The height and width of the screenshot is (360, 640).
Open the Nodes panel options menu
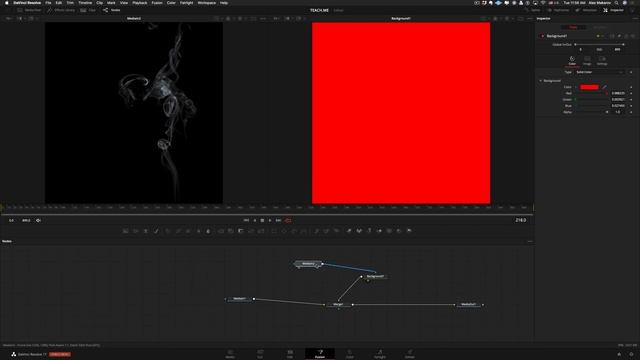click(530, 241)
